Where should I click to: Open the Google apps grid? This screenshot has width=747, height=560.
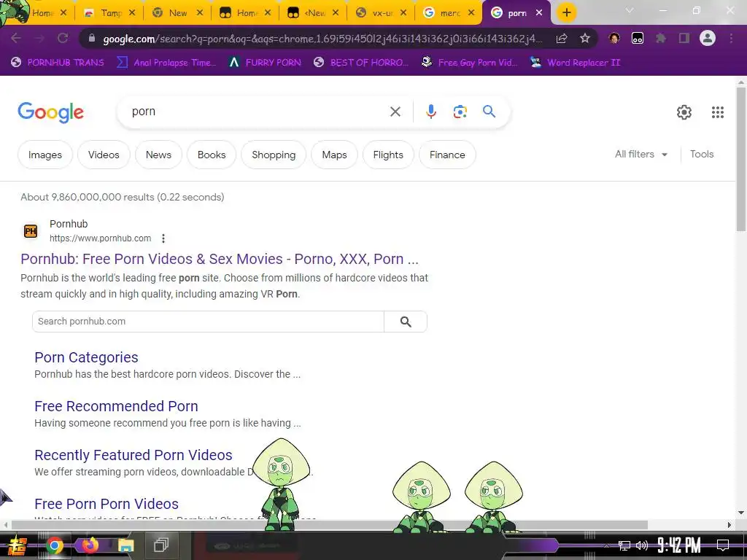[x=718, y=112]
